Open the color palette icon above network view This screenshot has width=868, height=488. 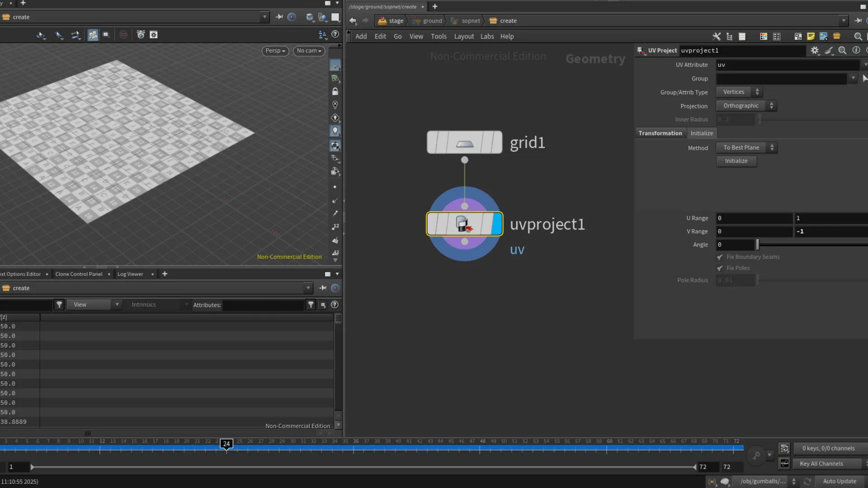click(764, 36)
